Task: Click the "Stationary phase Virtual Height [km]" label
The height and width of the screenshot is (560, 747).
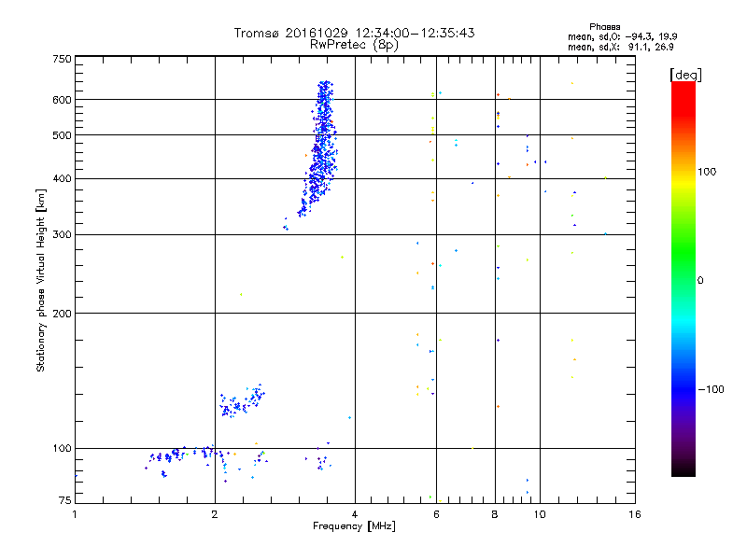Action: [41, 280]
